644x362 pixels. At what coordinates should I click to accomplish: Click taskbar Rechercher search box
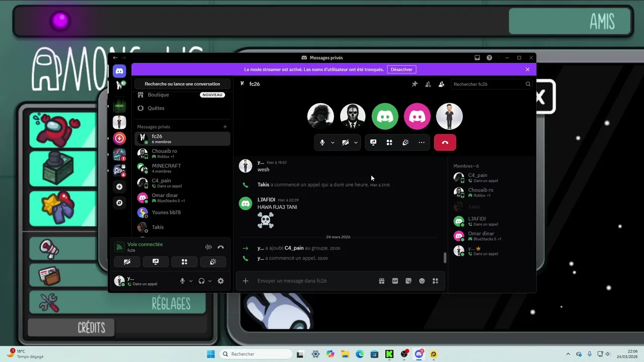tap(255, 354)
